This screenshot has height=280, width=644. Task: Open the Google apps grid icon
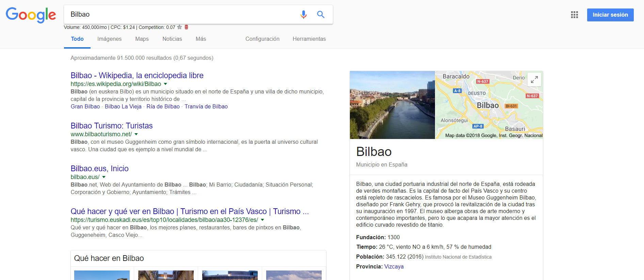tap(574, 15)
